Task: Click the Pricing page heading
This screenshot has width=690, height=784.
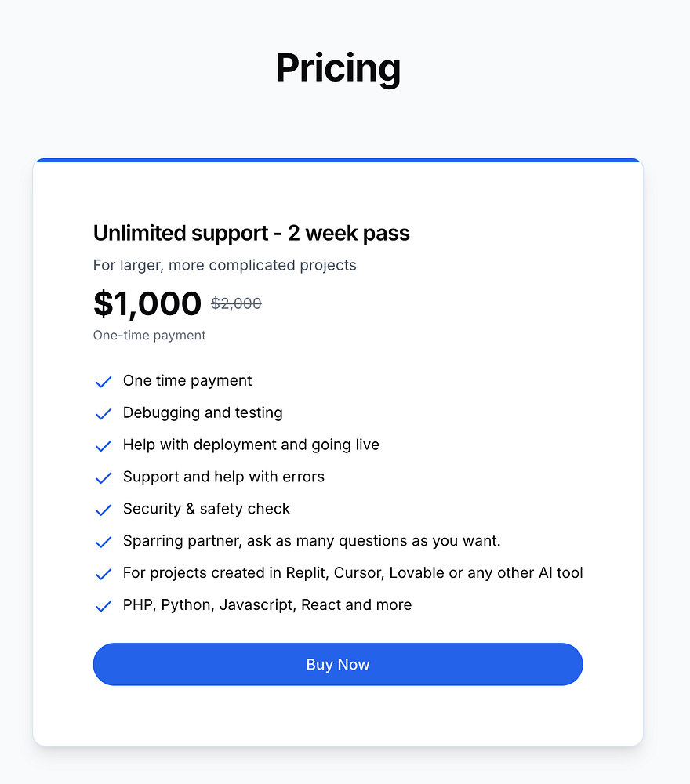Action: 338,67
